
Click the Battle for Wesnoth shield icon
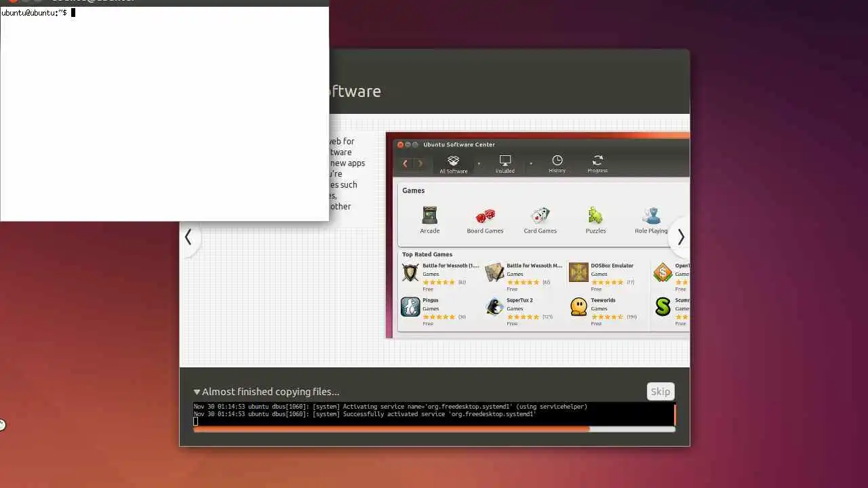point(410,272)
